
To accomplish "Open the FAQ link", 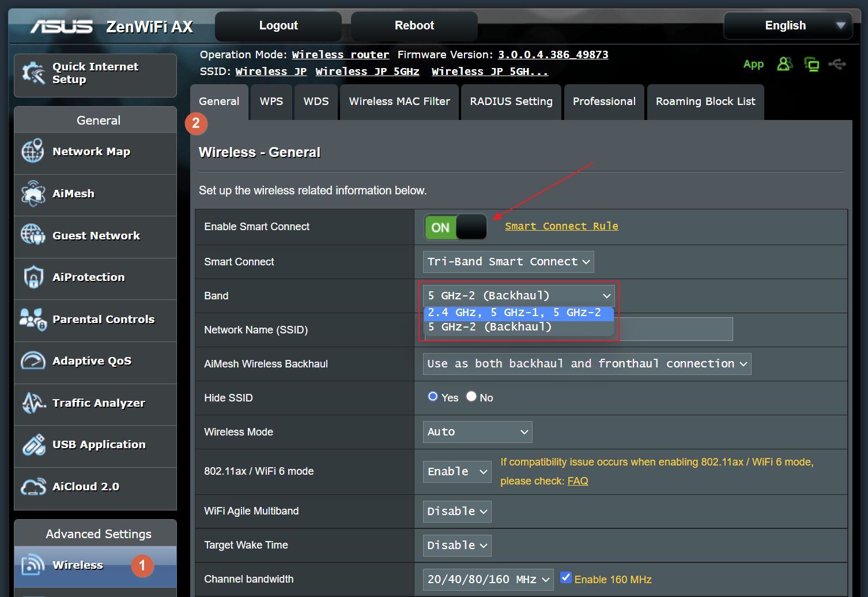I will pyautogui.click(x=578, y=481).
